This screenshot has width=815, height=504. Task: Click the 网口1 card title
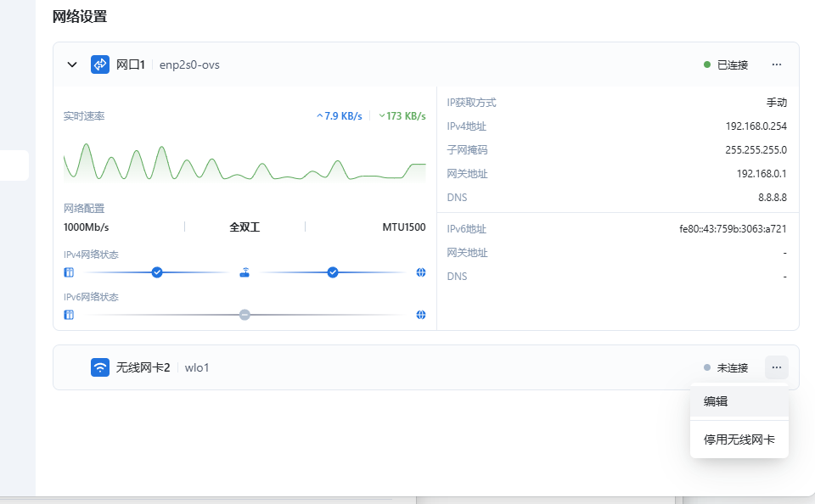pos(131,64)
